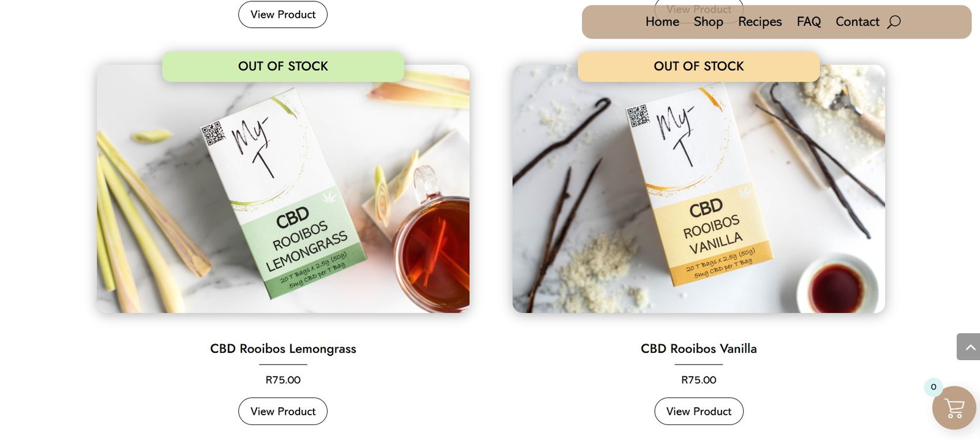The width and height of the screenshot is (980, 441).
Task: Open the CBD Rooibos Vanilla product image
Action: (x=699, y=189)
